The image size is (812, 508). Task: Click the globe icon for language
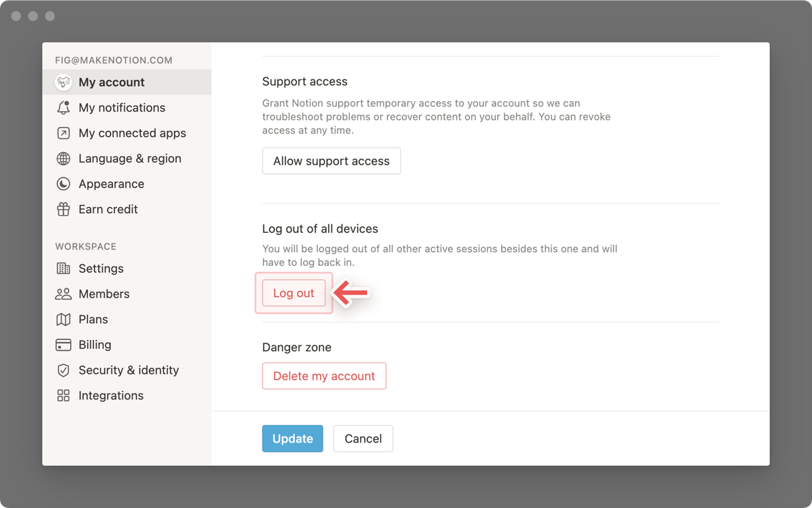click(63, 159)
